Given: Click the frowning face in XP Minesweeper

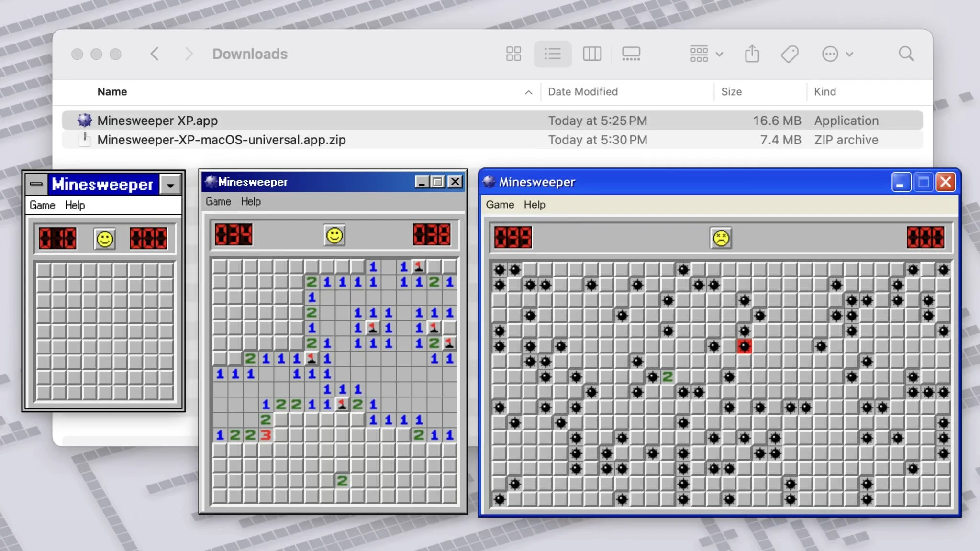Looking at the screenshot, I should point(721,238).
